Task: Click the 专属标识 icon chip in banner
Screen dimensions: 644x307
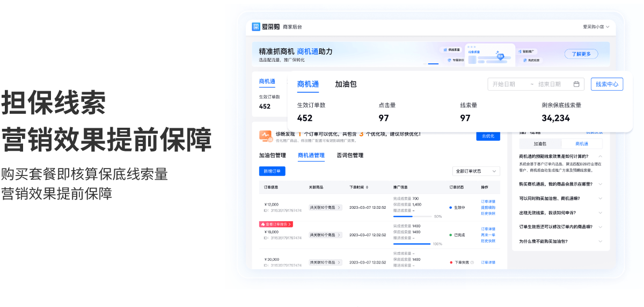Action: (x=454, y=60)
